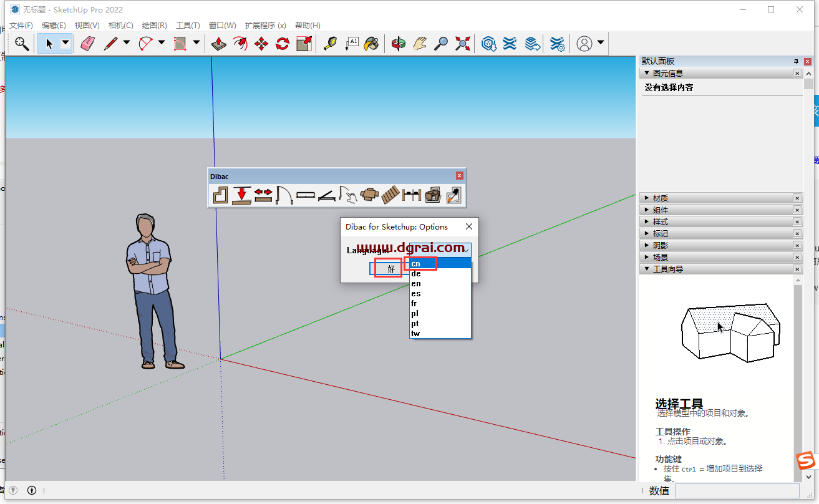Open the Line tool dropdown arrow
819x504 pixels.
[x=127, y=43]
